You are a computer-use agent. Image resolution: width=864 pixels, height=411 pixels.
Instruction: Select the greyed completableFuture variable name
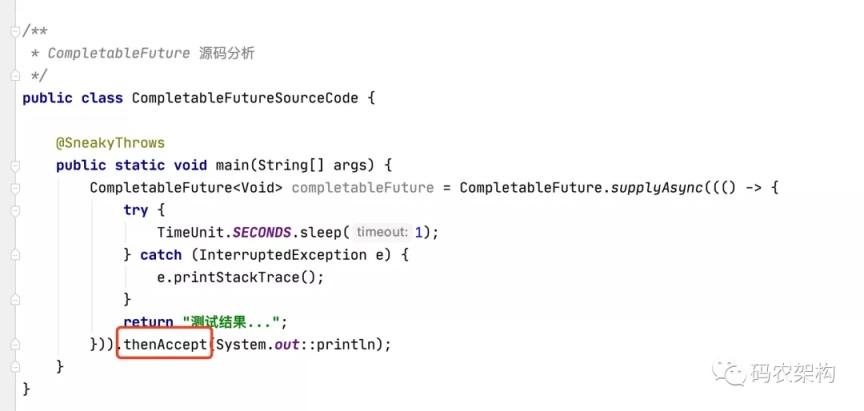362,187
